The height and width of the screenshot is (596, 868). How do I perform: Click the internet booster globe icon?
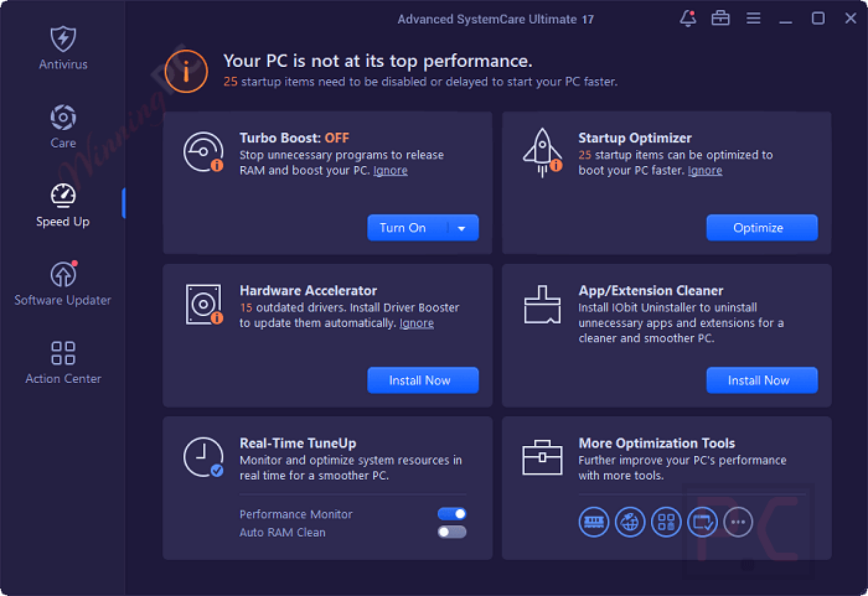click(x=630, y=522)
